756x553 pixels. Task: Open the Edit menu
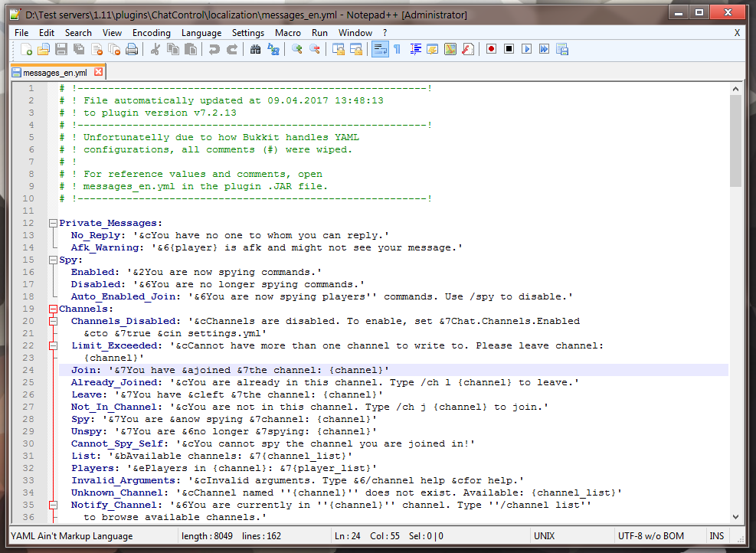pyautogui.click(x=47, y=33)
